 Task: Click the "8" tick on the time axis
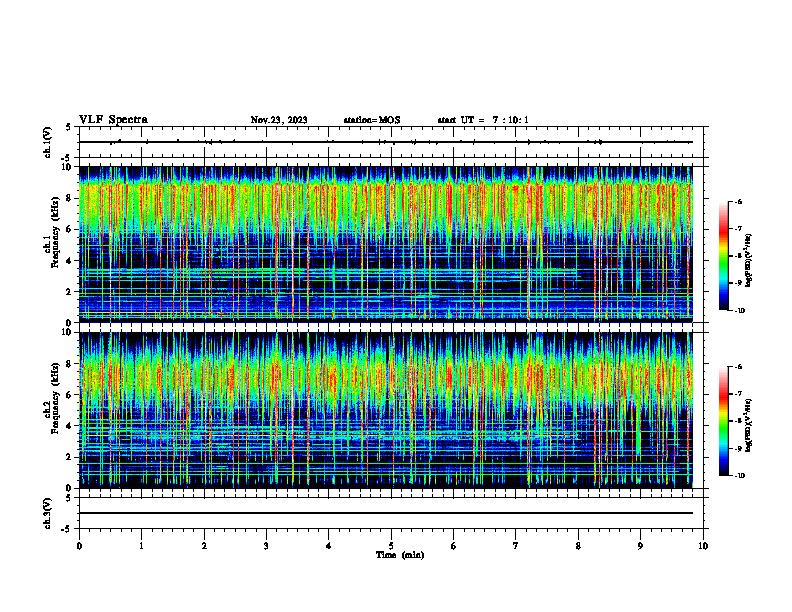pyautogui.click(x=578, y=546)
